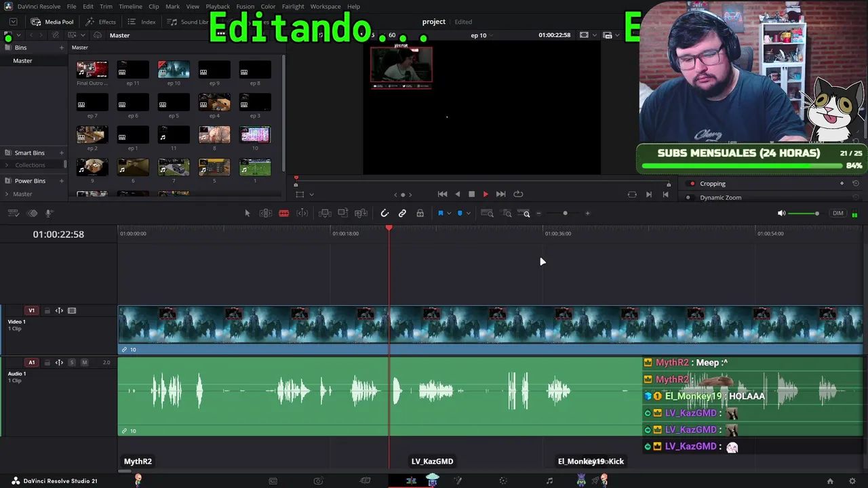Open Project Manager home icon
The image size is (868, 488).
coord(830,481)
